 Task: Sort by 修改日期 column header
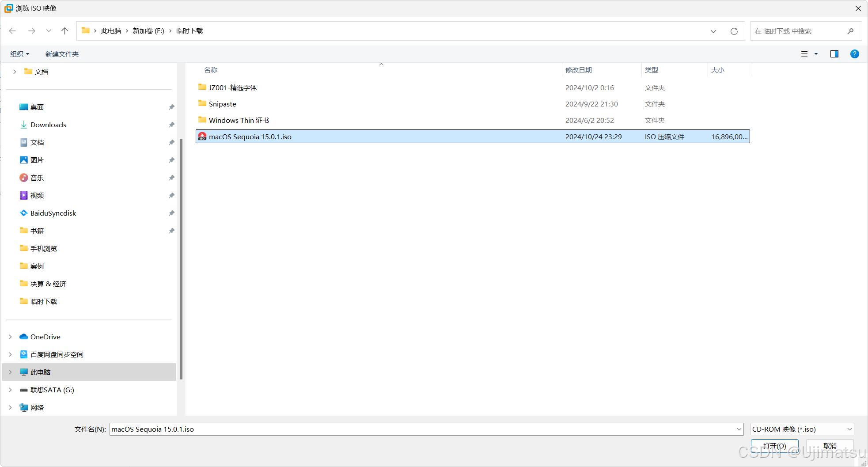579,70
